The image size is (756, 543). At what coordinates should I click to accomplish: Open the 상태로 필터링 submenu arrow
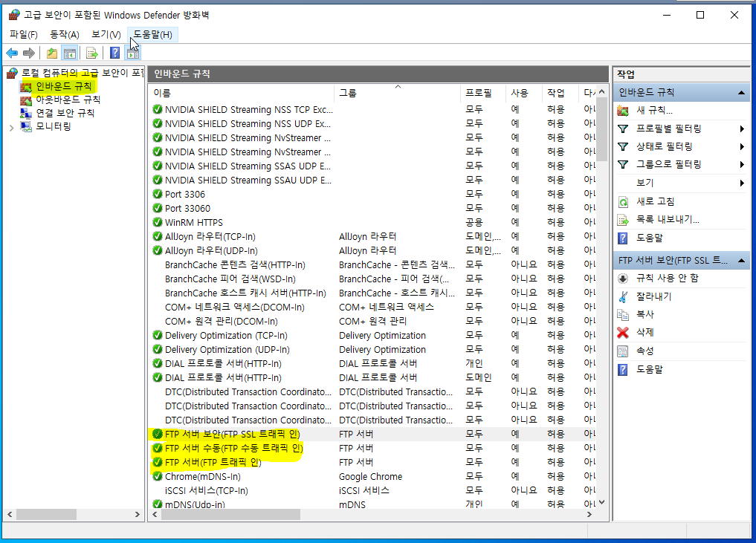[742, 146]
